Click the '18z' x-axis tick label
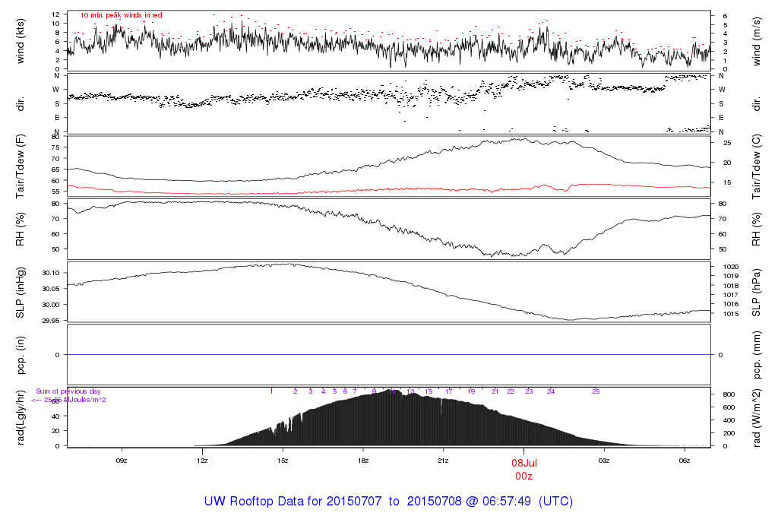The image size is (778, 532). tap(362, 461)
